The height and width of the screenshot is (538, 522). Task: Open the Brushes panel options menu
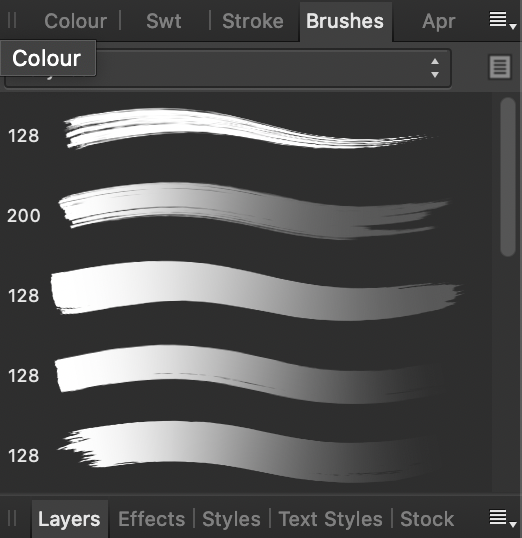(502, 21)
